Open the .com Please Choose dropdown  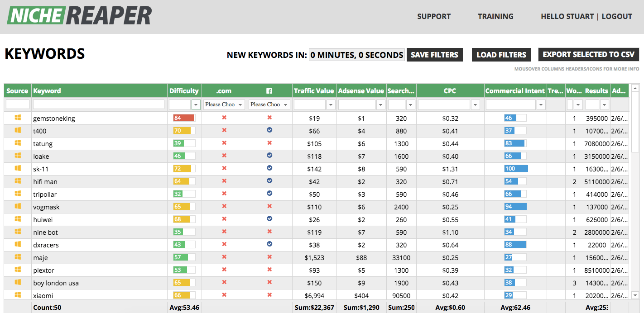click(x=224, y=104)
